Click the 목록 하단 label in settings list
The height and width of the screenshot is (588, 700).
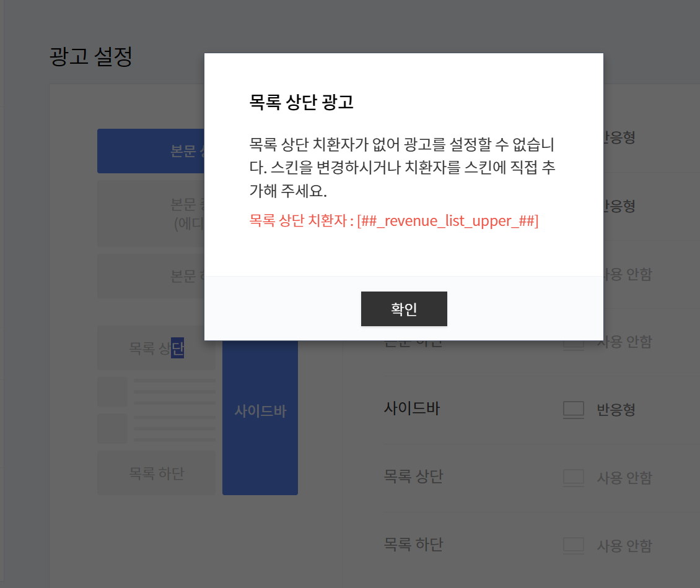click(413, 544)
